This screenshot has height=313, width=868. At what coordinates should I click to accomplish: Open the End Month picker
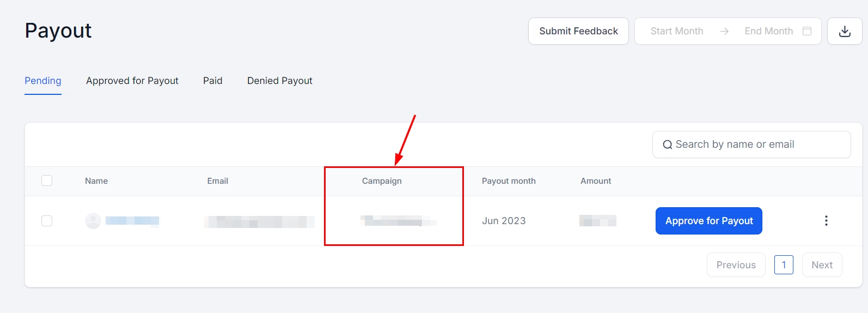click(x=768, y=31)
